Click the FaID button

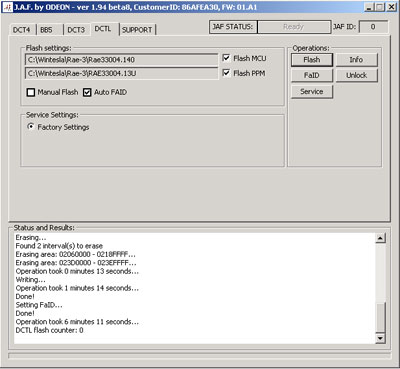pyautogui.click(x=312, y=75)
